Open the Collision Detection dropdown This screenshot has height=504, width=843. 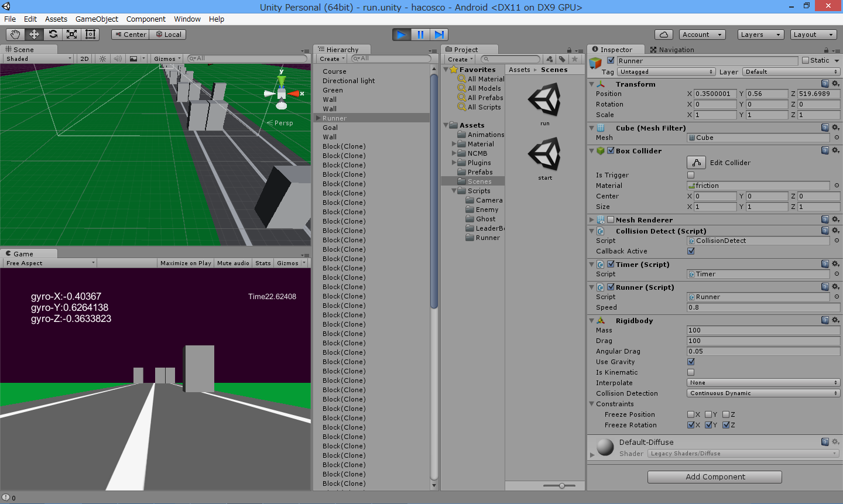(762, 393)
